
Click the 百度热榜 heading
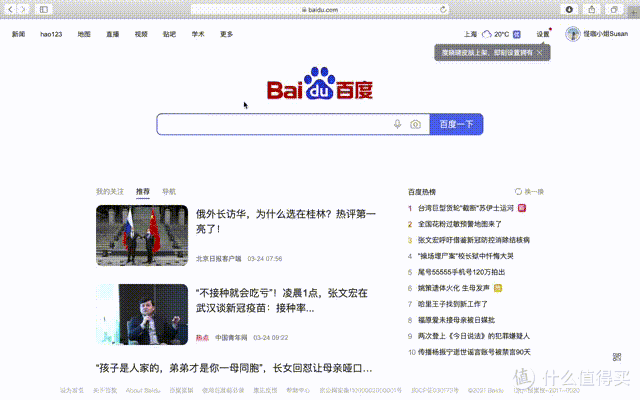pos(422,192)
